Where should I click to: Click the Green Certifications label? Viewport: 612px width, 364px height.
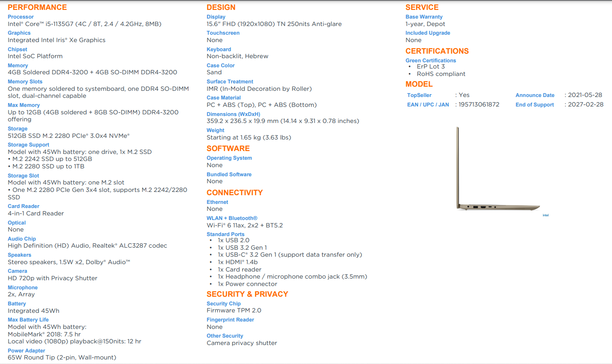click(x=431, y=61)
